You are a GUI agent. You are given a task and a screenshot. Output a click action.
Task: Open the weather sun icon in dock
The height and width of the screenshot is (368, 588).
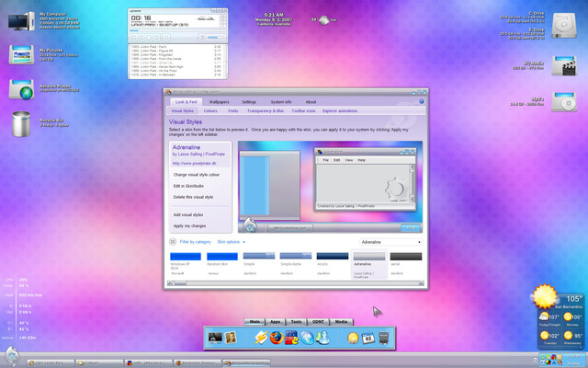coord(352,339)
